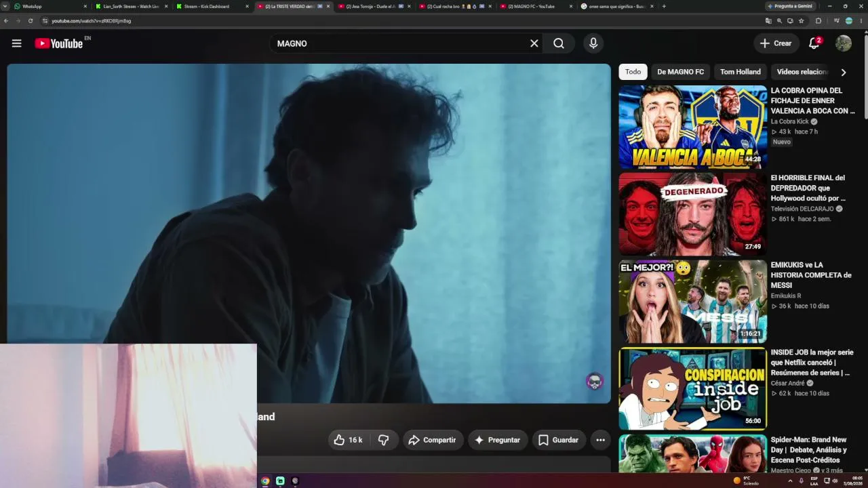Open the Valencia a Boca thumbnail
The image size is (868, 488).
point(692,127)
